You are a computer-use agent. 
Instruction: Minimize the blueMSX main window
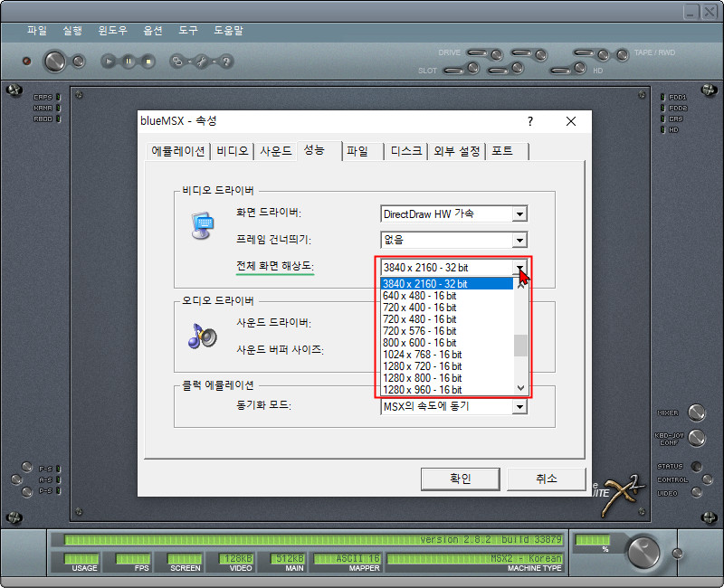[691, 12]
